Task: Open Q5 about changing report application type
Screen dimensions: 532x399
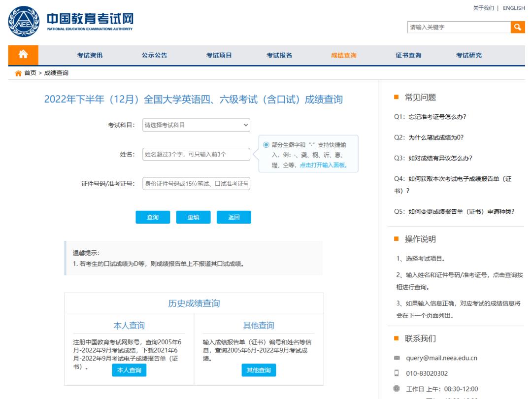Action: tap(454, 212)
